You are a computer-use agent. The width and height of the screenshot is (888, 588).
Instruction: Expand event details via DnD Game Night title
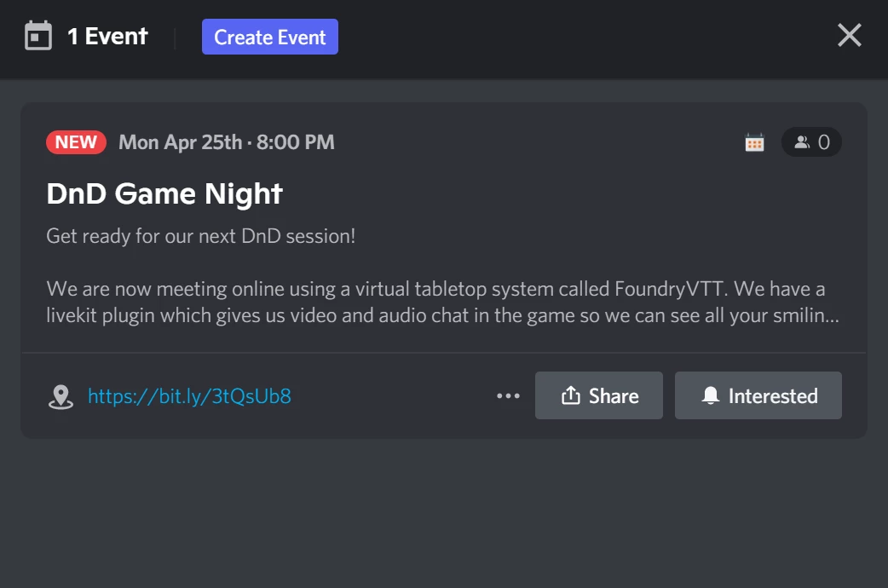[x=164, y=193]
